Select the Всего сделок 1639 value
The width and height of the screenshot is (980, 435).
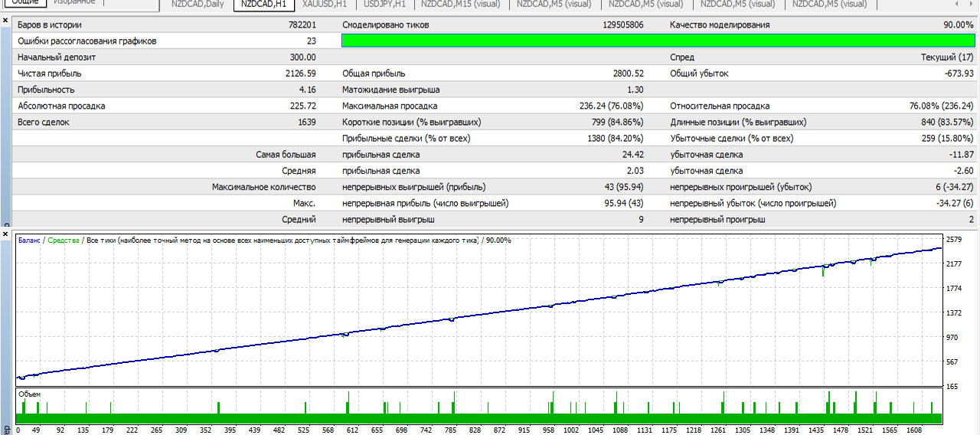tap(306, 122)
